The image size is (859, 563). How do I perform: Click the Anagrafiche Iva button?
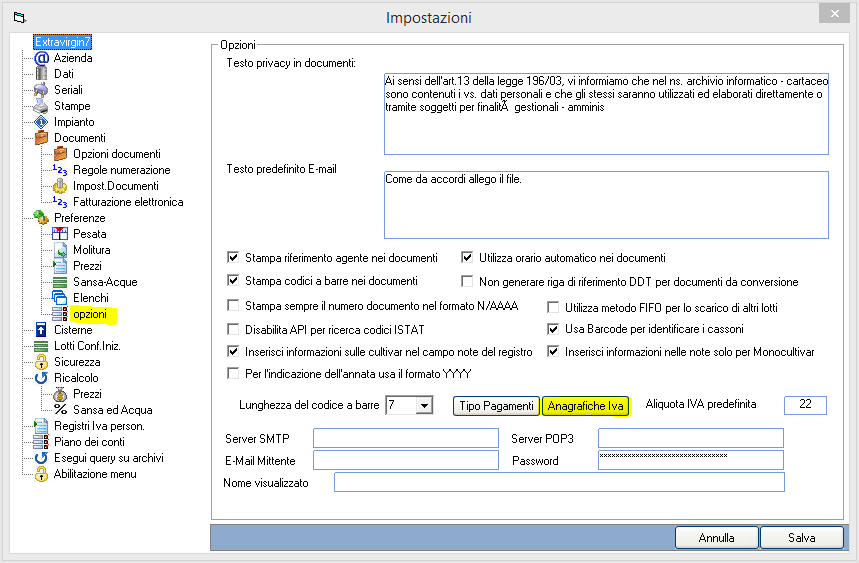585,406
